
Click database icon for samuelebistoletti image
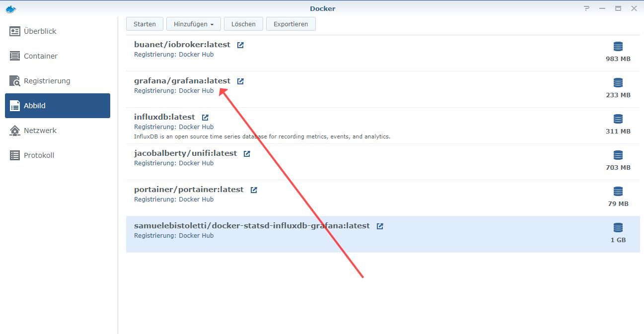pos(618,228)
